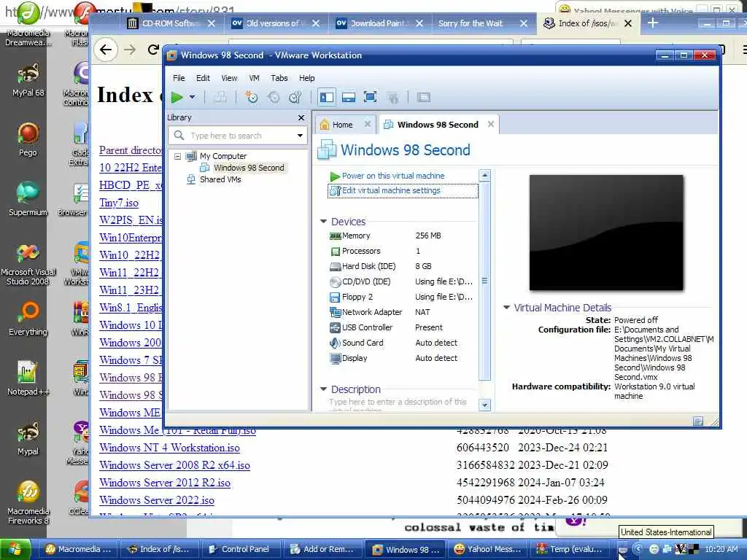
Task: Open the Library search dropdown arrow
Action: (300, 136)
